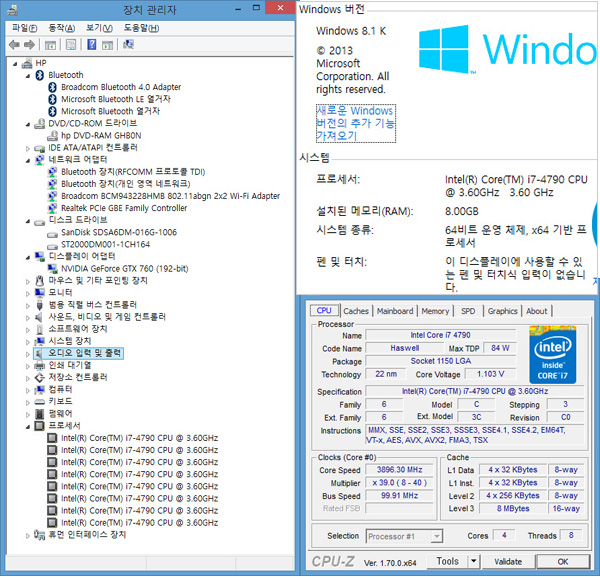
Task: Click the Properties toolbar icon next to Help
Action: click(x=71, y=45)
